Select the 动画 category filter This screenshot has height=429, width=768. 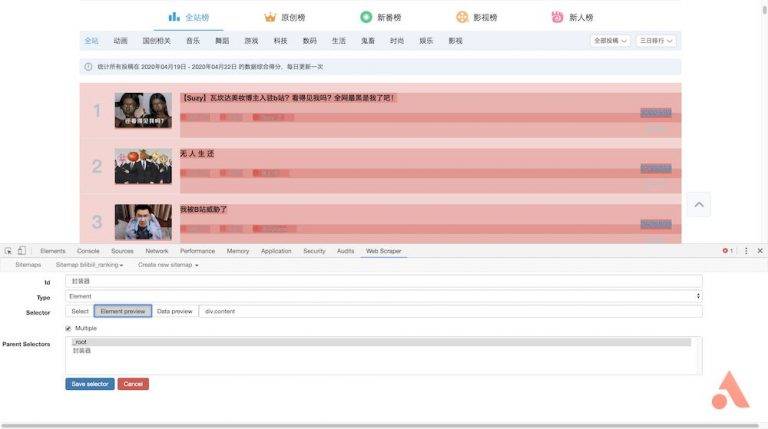tap(120, 41)
